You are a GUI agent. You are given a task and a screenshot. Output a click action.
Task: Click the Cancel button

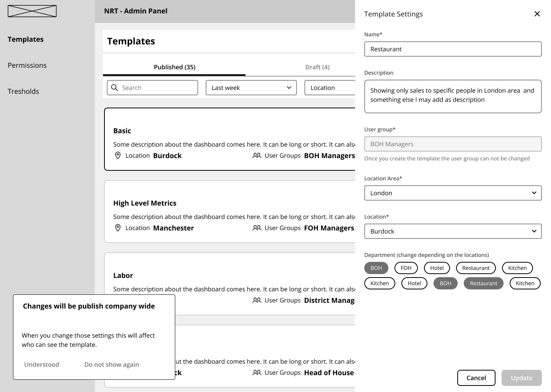click(476, 378)
